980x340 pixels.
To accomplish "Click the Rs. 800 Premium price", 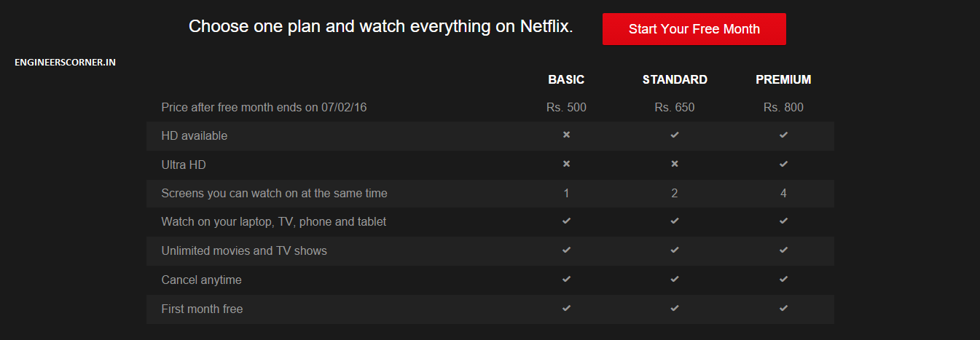I will [x=783, y=107].
